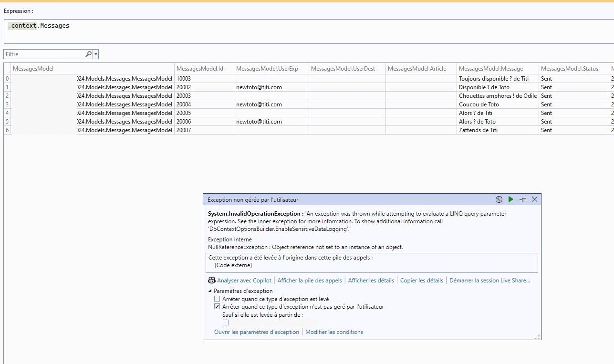The width and height of the screenshot is (614, 364).
Task: Open 'Afficher la pile des appels' link
Action: (x=309, y=281)
